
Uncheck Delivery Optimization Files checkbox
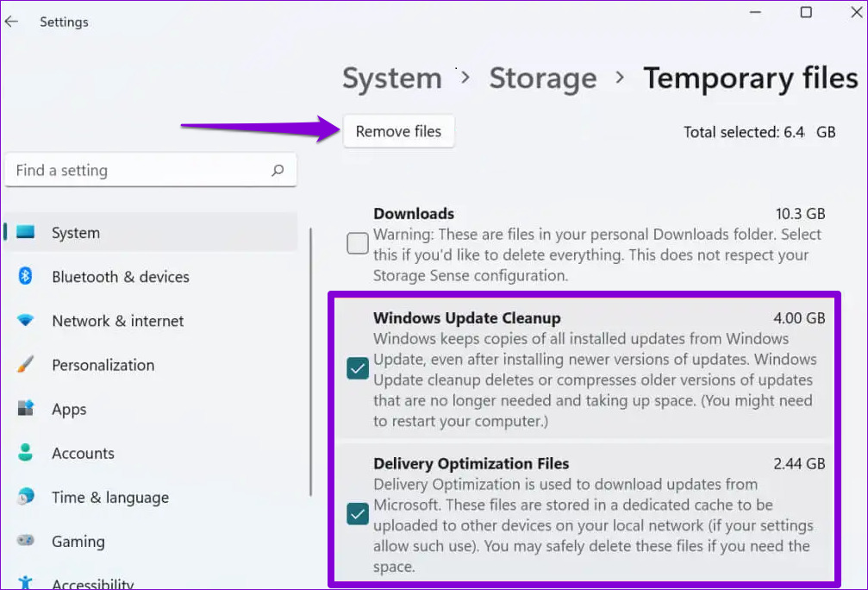358,515
